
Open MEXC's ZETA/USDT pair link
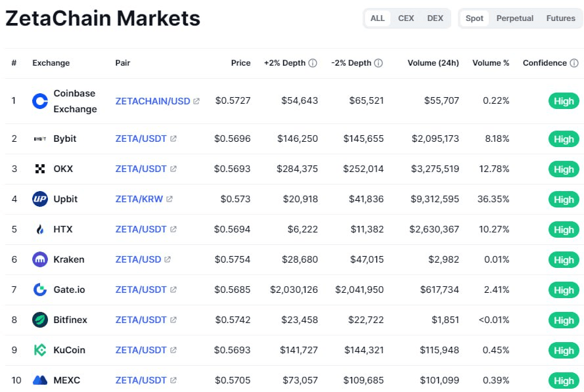[141, 380]
